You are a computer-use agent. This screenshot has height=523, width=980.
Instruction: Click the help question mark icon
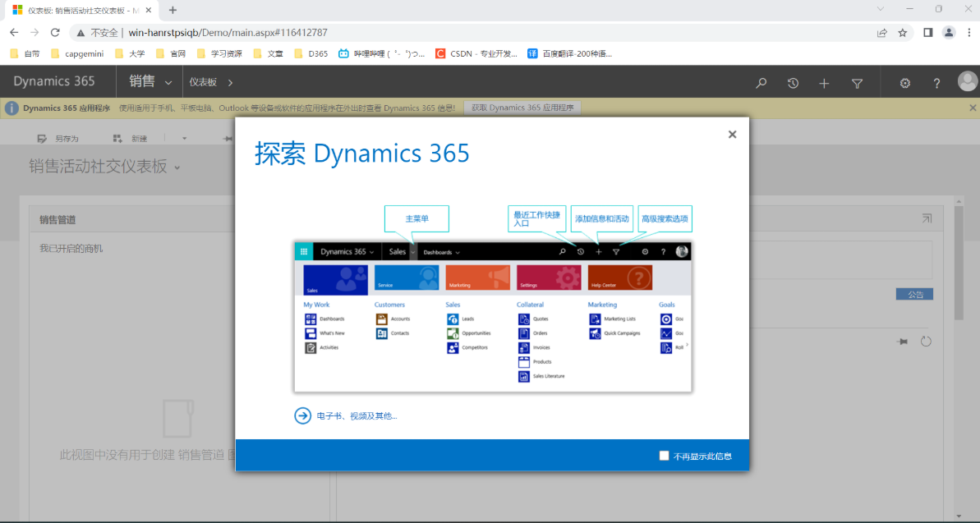[936, 83]
